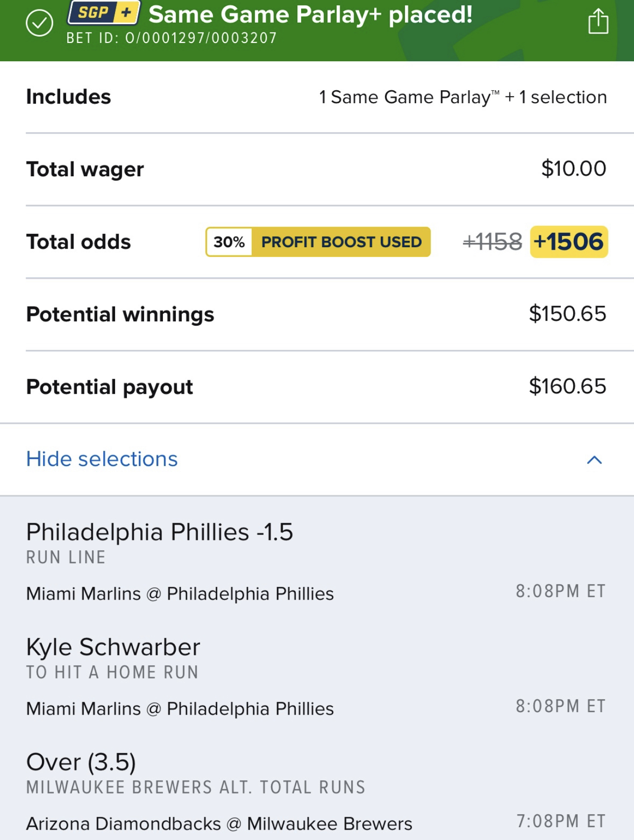The image size is (634, 840).
Task: Click the boosted +1506 odds highlight
Action: pyautogui.click(x=569, y=242)
